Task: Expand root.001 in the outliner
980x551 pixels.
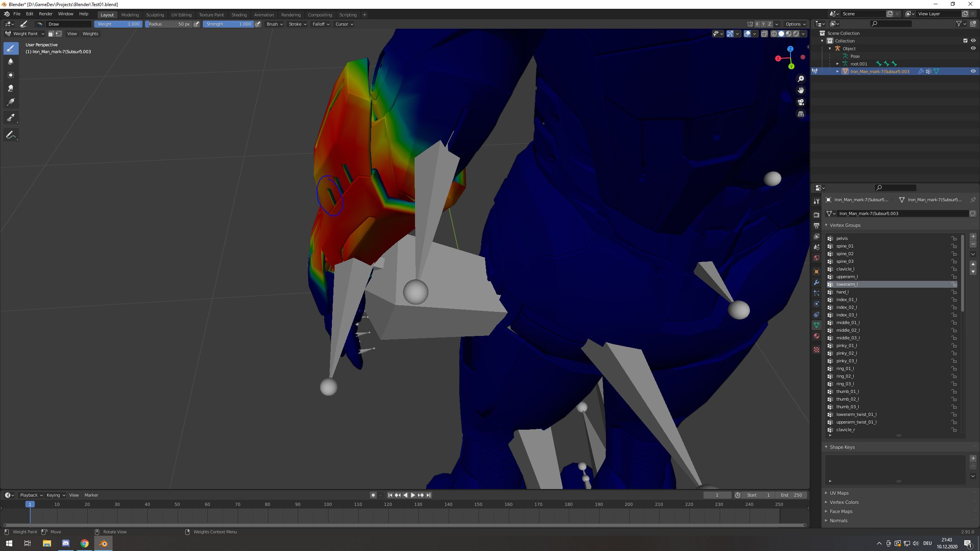Action: pyautogui.click(x=838, y=64)
